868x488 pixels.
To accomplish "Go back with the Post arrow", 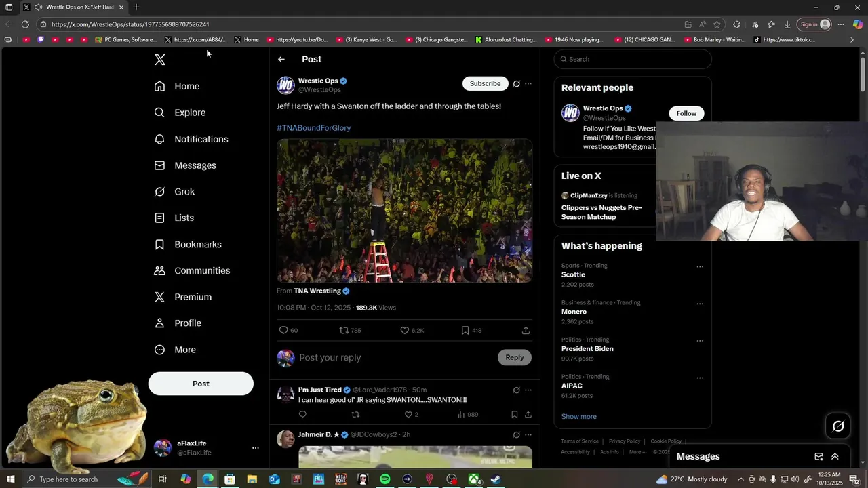I will (x=281, y=60).
